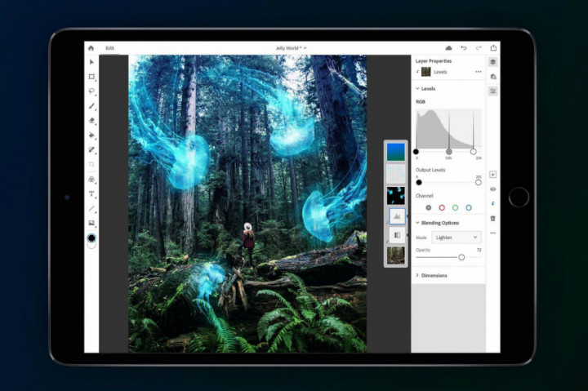Open more options at bottom of right bar
The image size is (588, 391).
tap(493, 233)
